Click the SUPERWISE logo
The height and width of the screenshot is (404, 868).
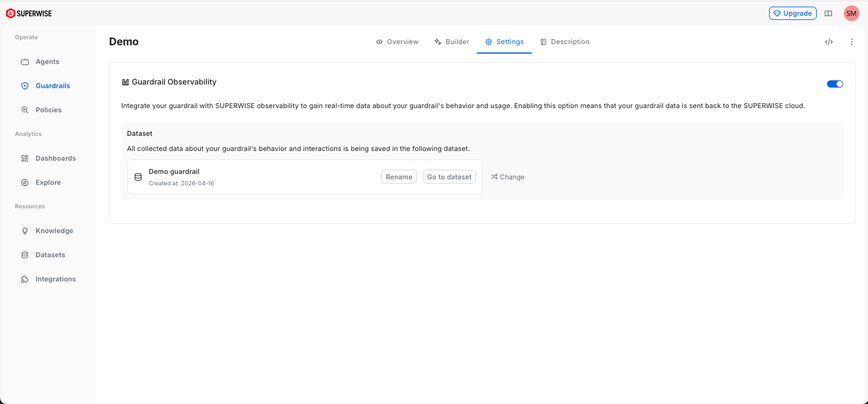tap(29, 13)
